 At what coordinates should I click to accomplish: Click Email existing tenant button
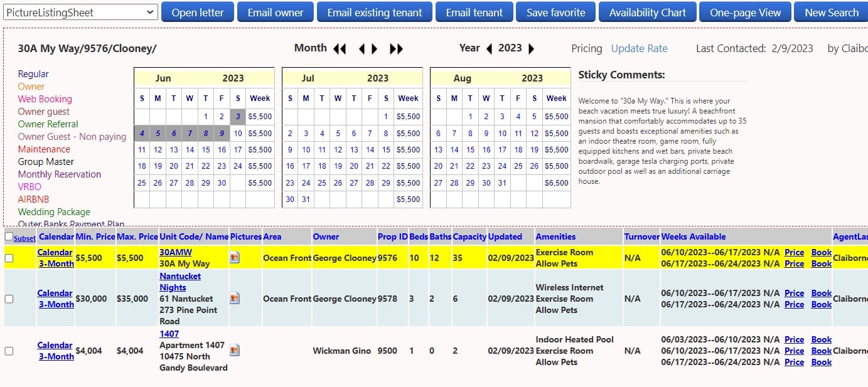click(x=375, y=12)
